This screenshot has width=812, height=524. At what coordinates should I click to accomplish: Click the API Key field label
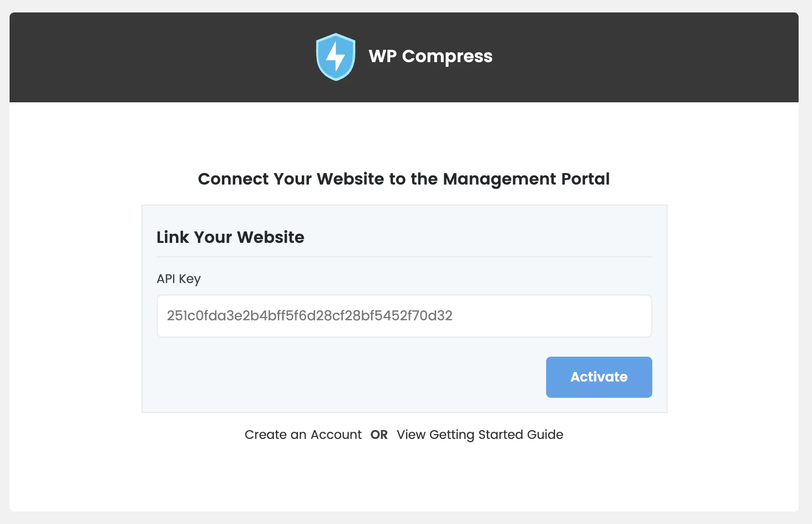[x=179, y=279]
